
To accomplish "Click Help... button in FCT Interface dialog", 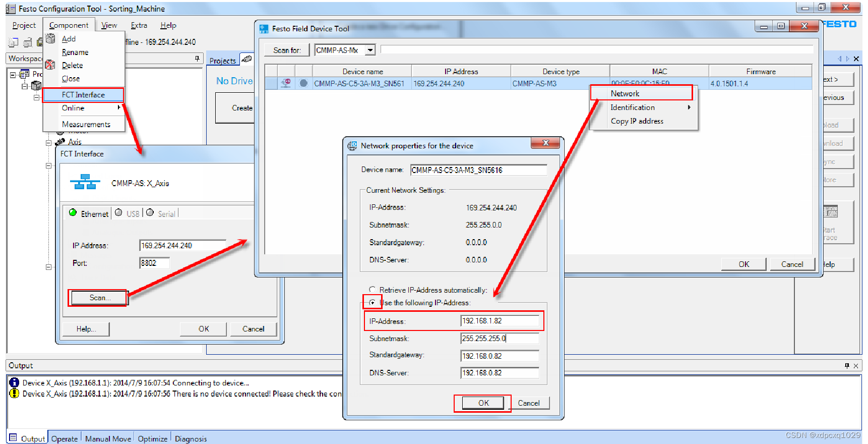I will click(x=85, y=329).
